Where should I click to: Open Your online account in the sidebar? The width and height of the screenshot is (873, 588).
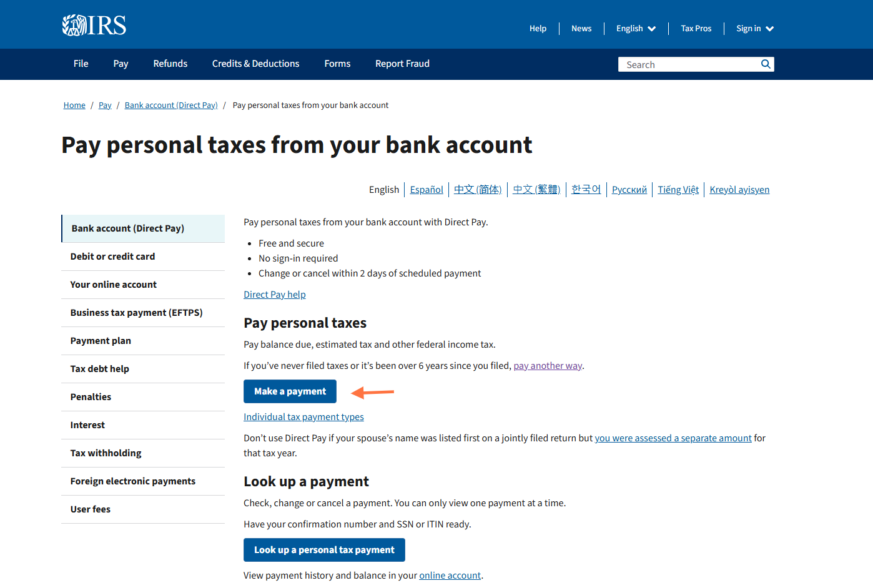click(x=143, y=285)
